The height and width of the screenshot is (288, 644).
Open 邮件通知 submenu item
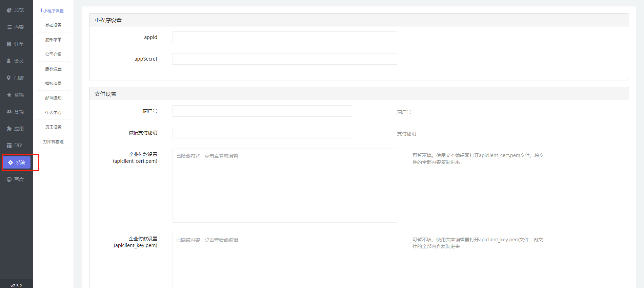coord(53,98)
